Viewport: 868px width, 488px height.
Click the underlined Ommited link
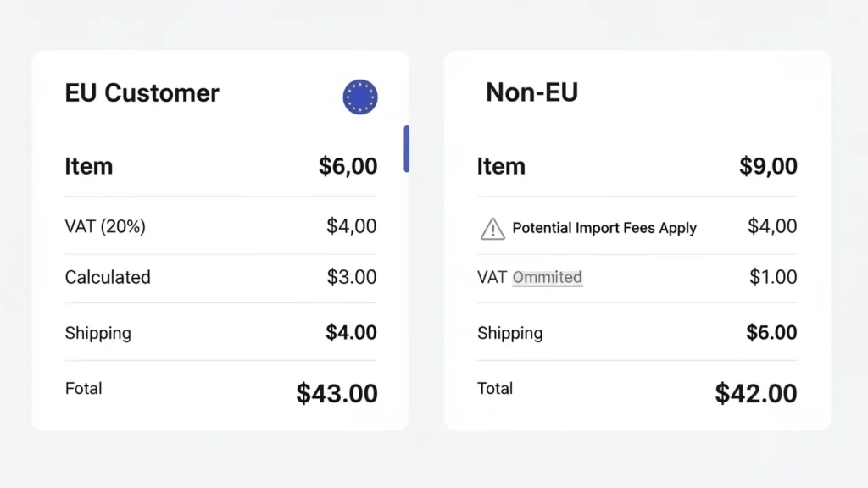coord(548,277)
